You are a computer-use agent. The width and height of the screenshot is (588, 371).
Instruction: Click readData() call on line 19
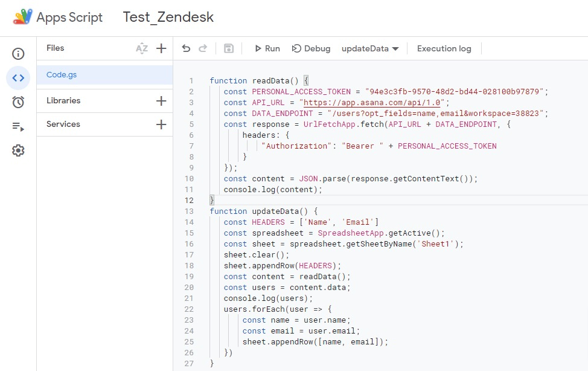(x=322, y=277)
